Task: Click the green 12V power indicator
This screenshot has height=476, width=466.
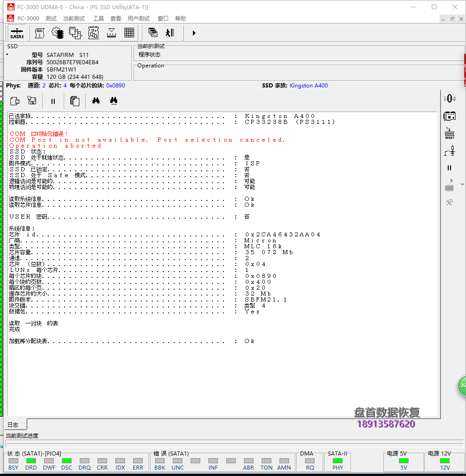Action: tap(445, 461)
